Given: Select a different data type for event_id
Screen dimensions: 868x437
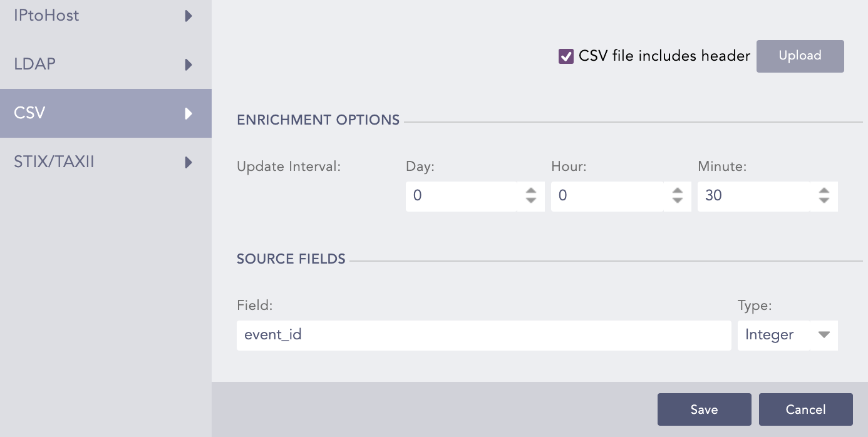Looking at the screenshot, I should click(x=787, y=335).
